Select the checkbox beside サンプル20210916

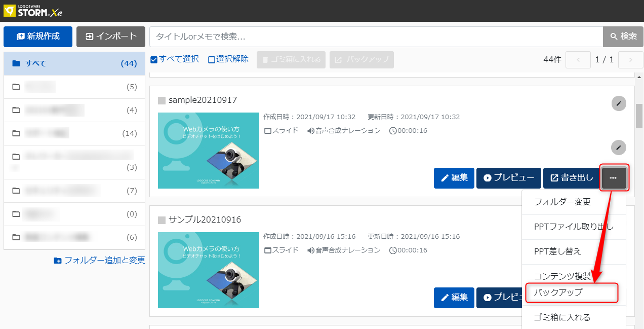pyautogui.click(x=162, y=220)
